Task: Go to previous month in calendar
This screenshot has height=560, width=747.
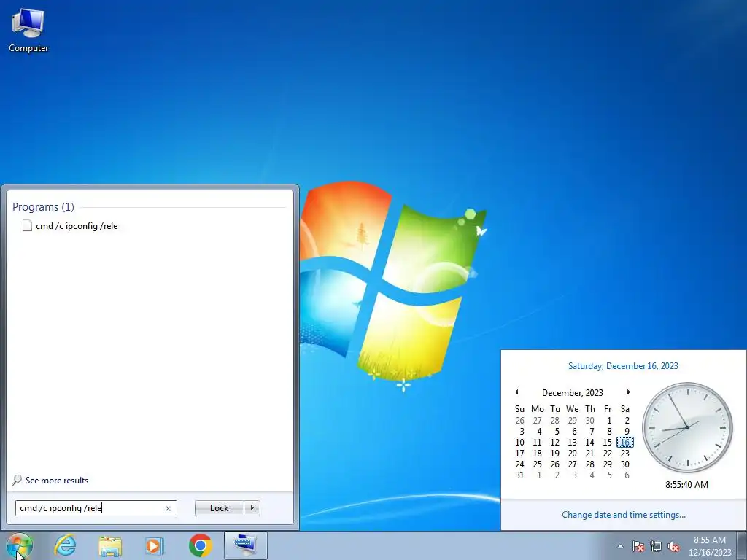Action: [x=516, y=392]
